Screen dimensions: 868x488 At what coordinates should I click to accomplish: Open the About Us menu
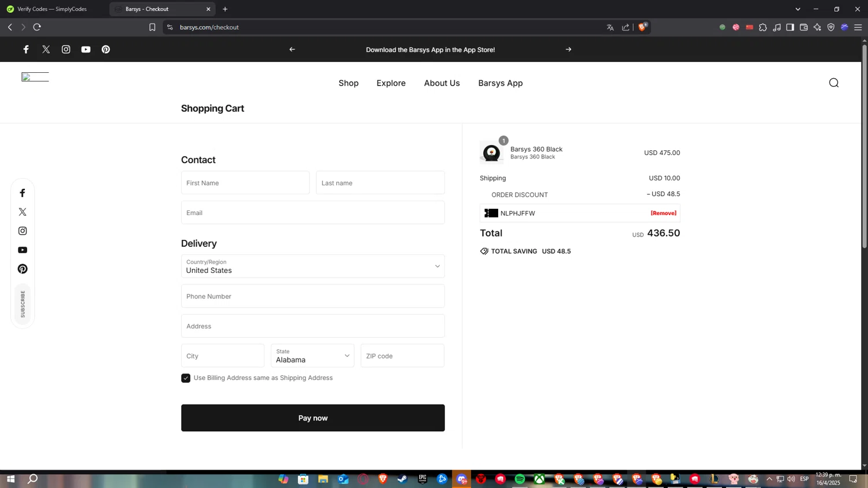[x=442, y=83]
